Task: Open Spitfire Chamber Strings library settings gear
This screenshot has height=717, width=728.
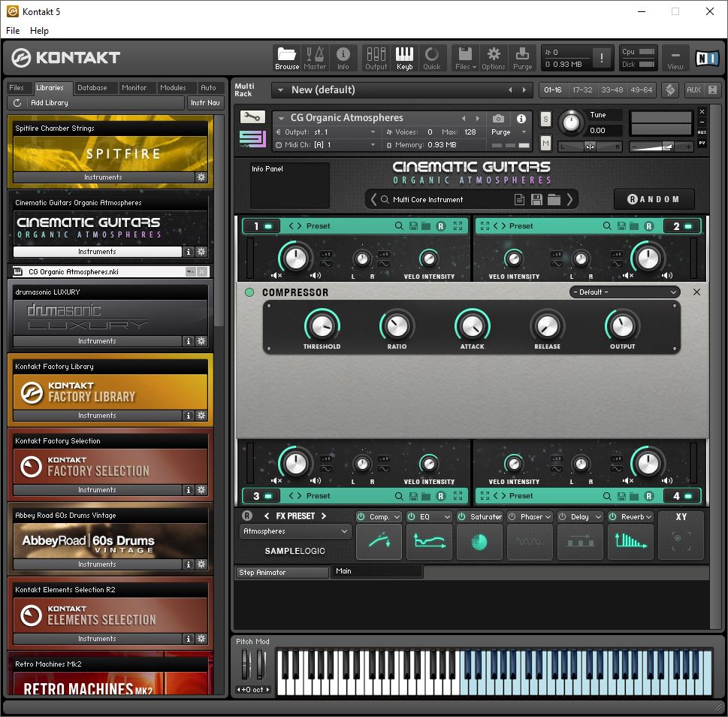Action: [201, 177]
